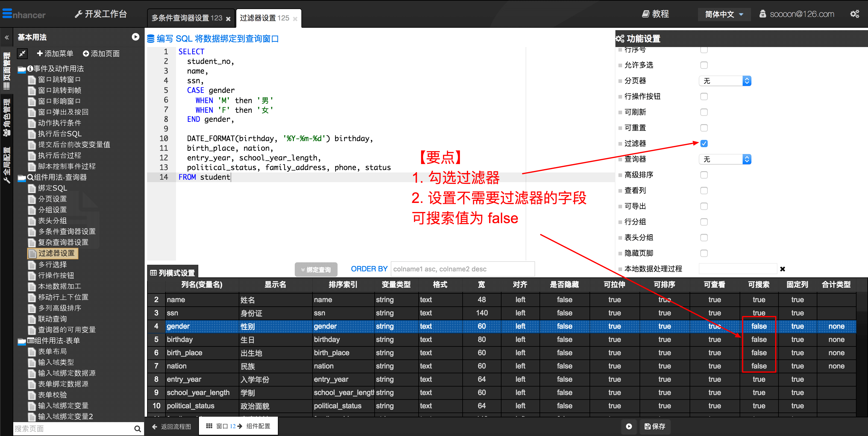Open the 查询器 dropdown
868x436 pixels.
pos(725,159)
